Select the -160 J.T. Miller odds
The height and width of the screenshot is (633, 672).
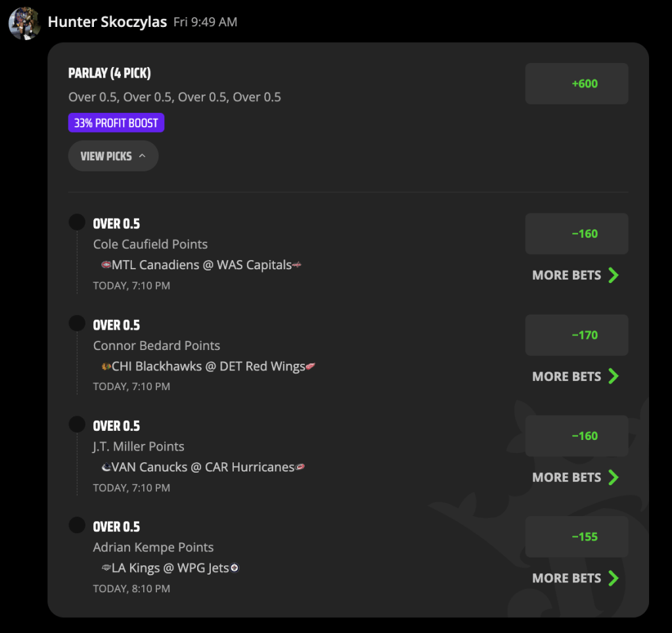[577, 436]
